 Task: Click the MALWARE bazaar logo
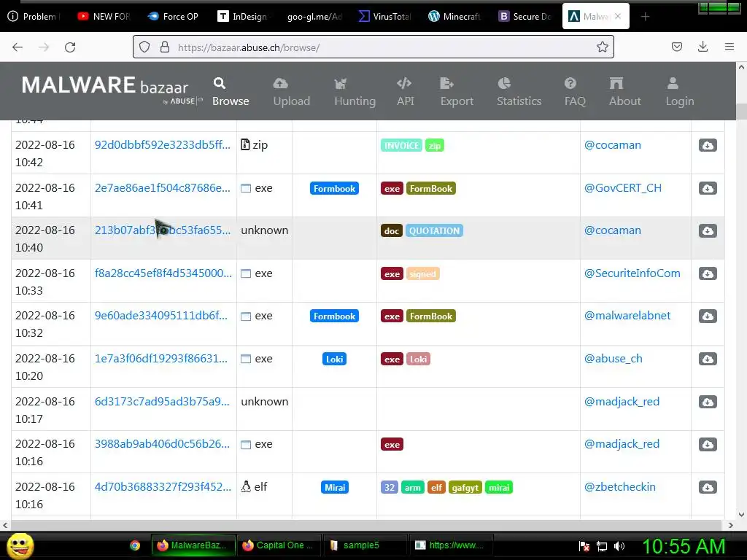point(111,89)
